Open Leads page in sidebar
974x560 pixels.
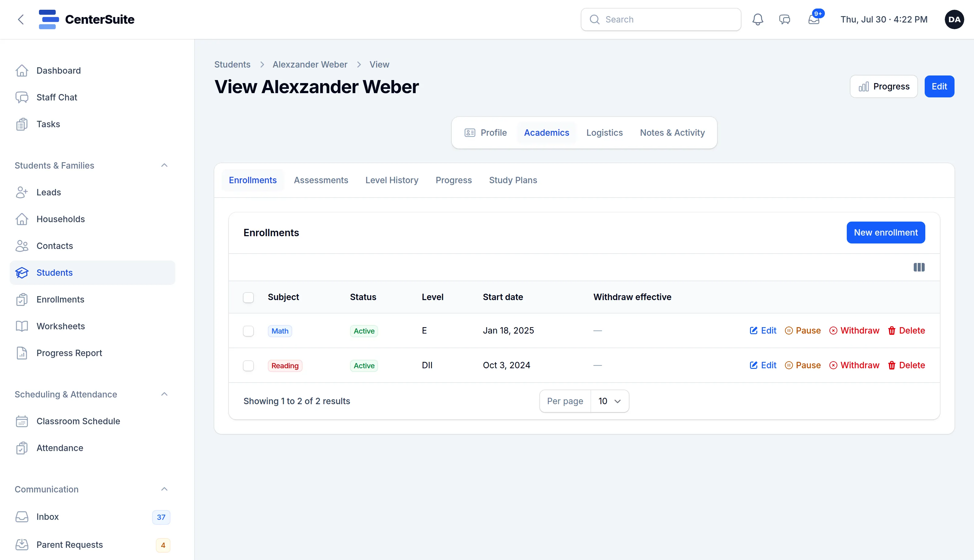coord(92,192)
